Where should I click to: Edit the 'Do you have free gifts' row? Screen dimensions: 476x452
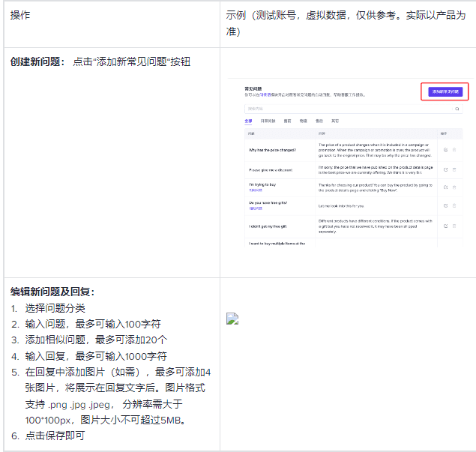pos(445,205)
